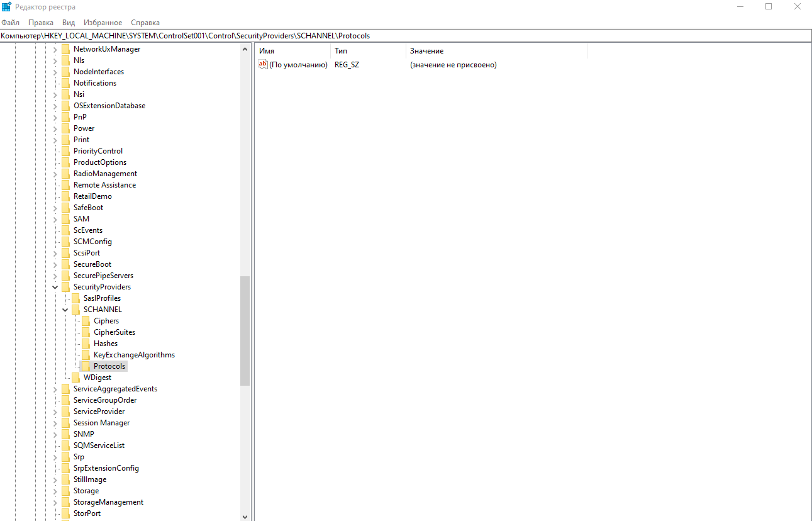Image resolution: width=812 pixels, height=521 pixels.
Task: Select the Remote Assistance key
Action: tap(104, 185)
